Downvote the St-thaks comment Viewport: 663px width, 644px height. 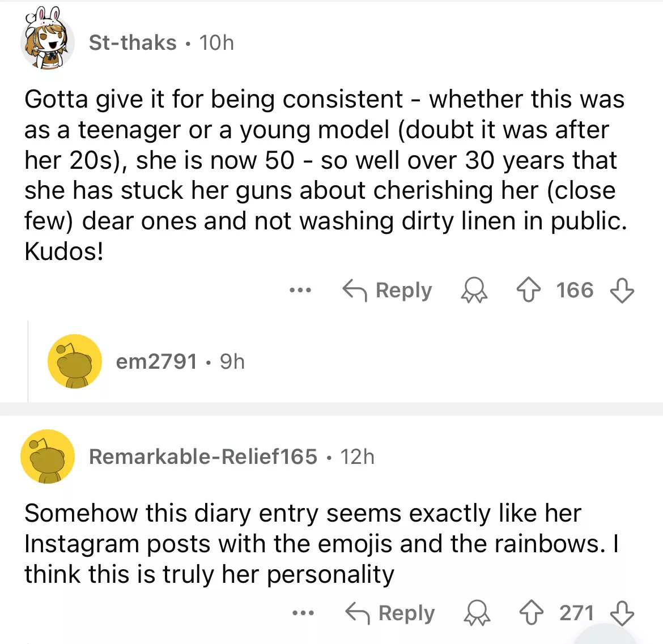pos(622,291)
